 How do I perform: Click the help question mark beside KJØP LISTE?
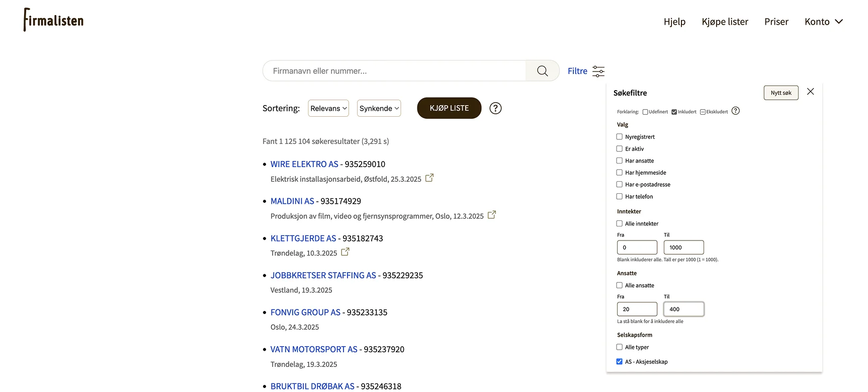(x=495, y=108)
